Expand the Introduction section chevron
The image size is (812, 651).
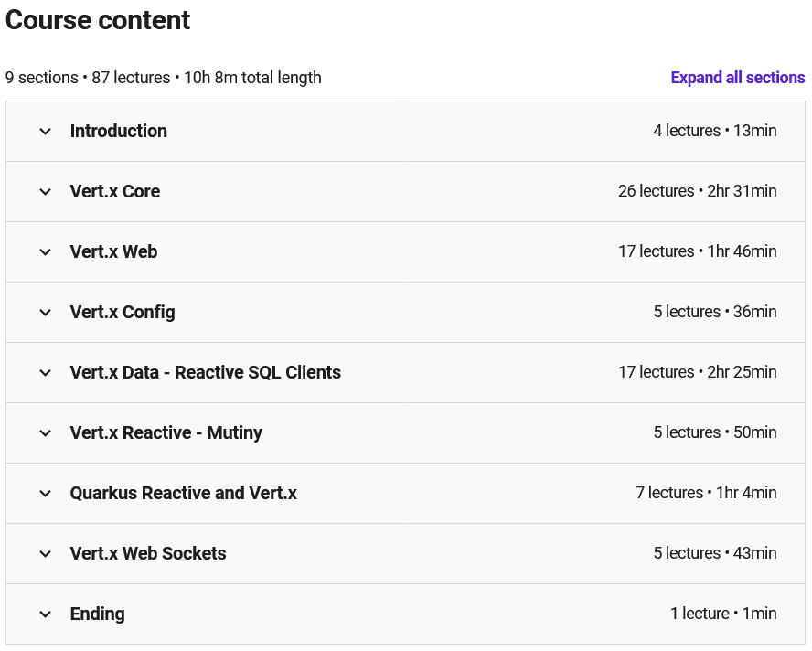click(46, 132)
